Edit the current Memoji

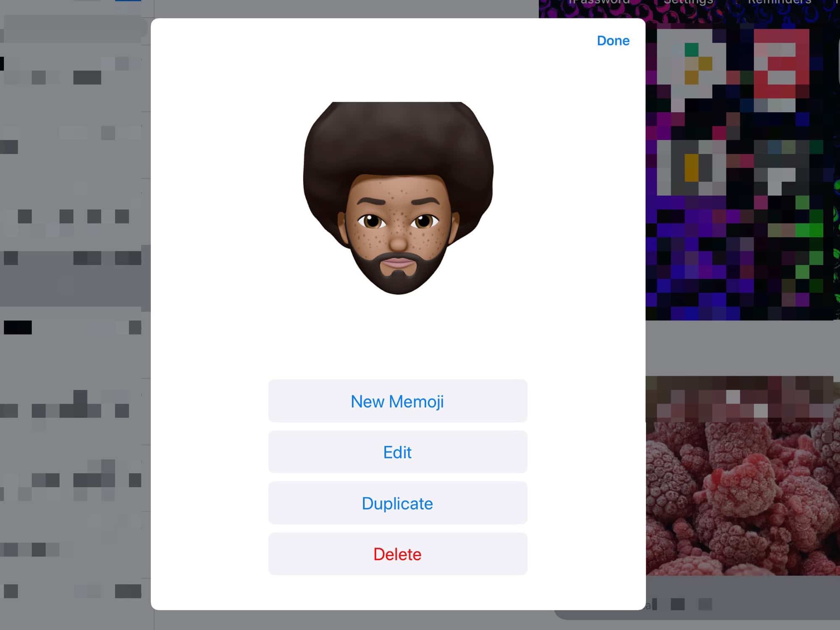[x=397, y=452]
